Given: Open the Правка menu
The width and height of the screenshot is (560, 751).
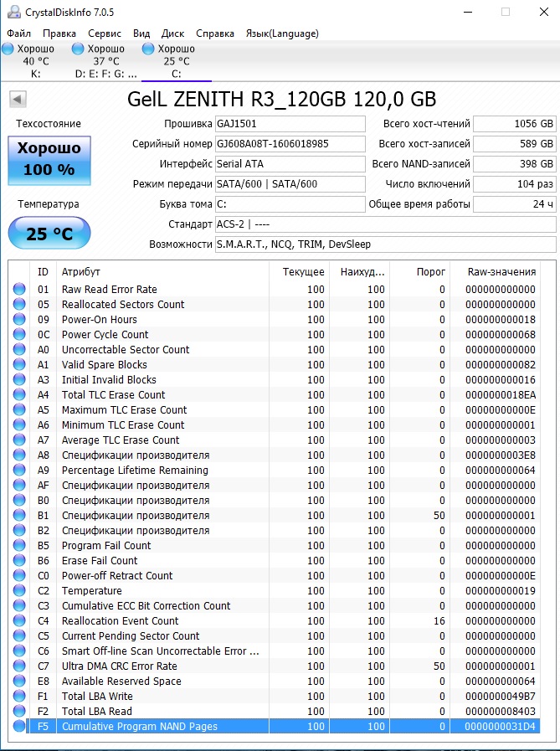Looking at the screenshot, I should [59, 33].
